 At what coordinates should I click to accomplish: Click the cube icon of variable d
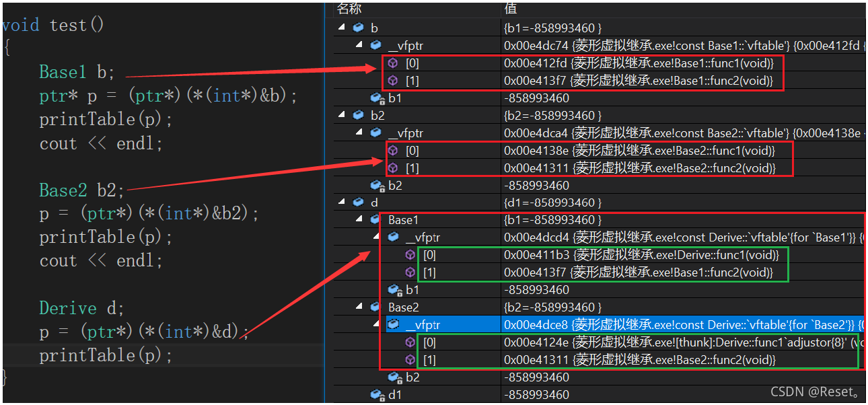[x=358, y=202]
